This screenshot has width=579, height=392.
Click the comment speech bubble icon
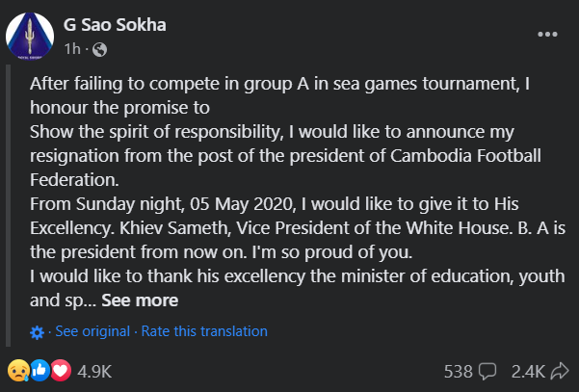[487, 371]
